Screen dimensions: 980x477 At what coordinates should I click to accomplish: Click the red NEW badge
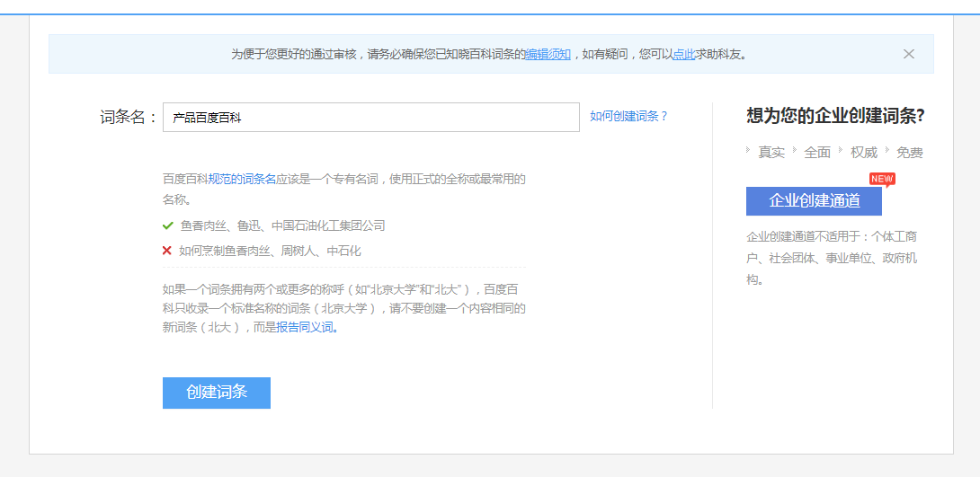point(882,179)
